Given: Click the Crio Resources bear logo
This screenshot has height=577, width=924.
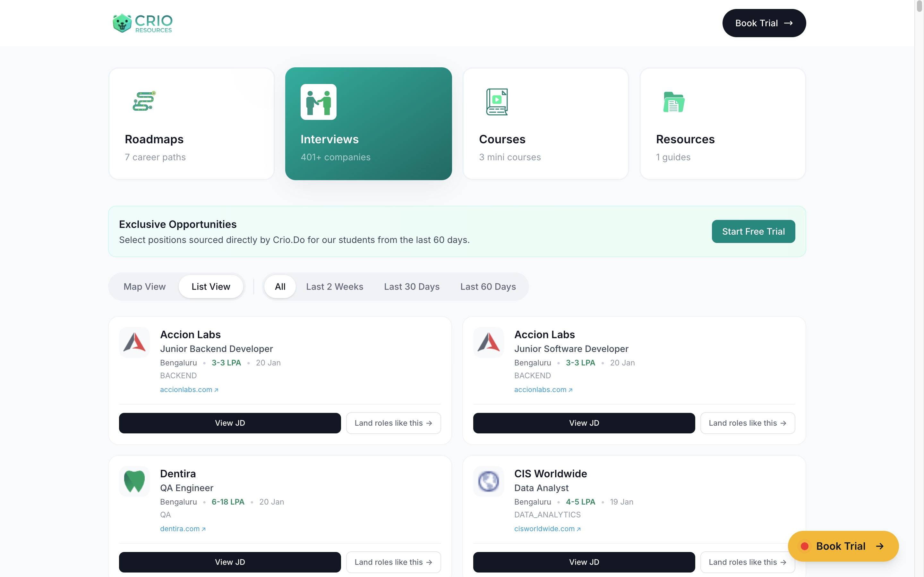Looking at the screenshot, I should (x=122, y=23).
